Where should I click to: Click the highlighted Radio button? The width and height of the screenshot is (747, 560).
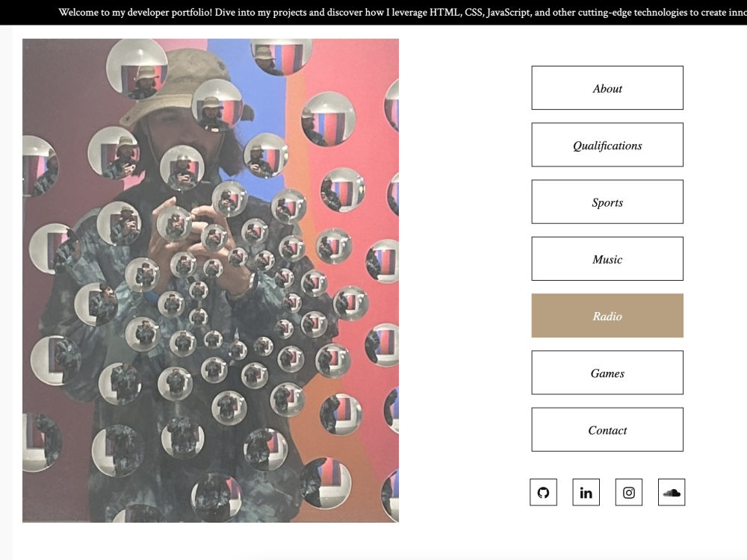(607, 316)
